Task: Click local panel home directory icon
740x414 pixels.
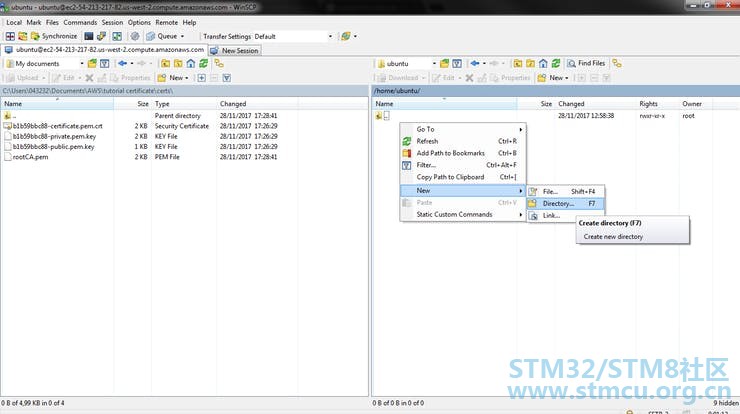Action: tap(191, 64)
